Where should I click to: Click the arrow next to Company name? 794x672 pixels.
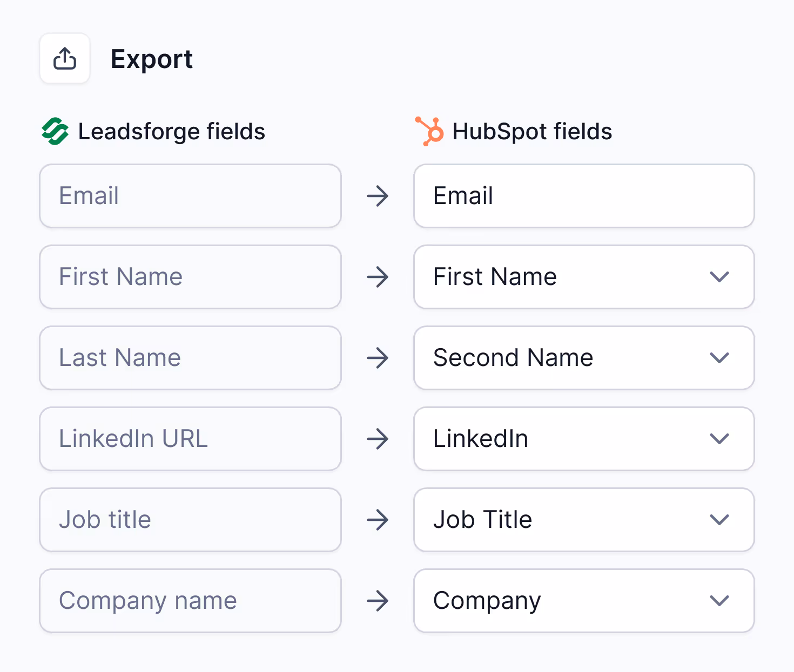(378, 601)
